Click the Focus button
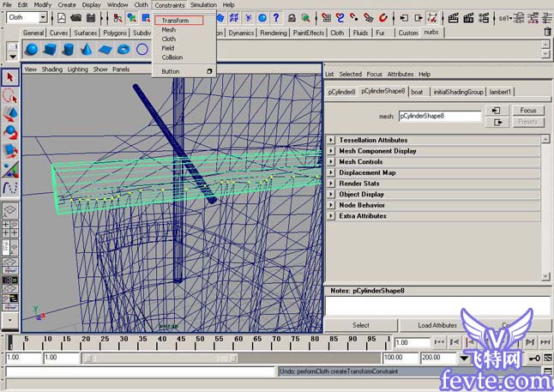Image resolution: width=554 pixels, height=392 pixels. (x=528, y=111)
